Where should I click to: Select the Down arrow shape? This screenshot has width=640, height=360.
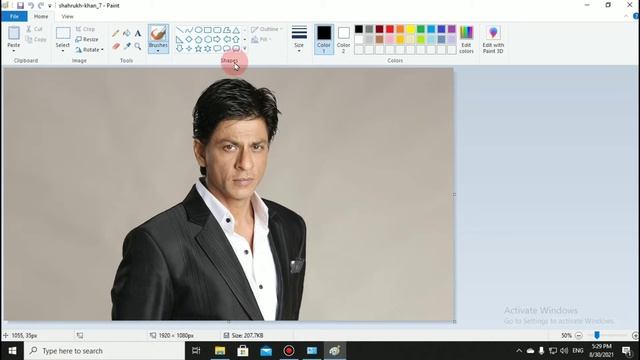[x=180, y=49]
